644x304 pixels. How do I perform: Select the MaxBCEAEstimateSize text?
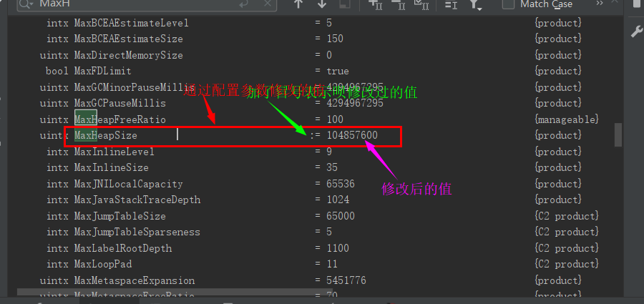coord(129,39)
